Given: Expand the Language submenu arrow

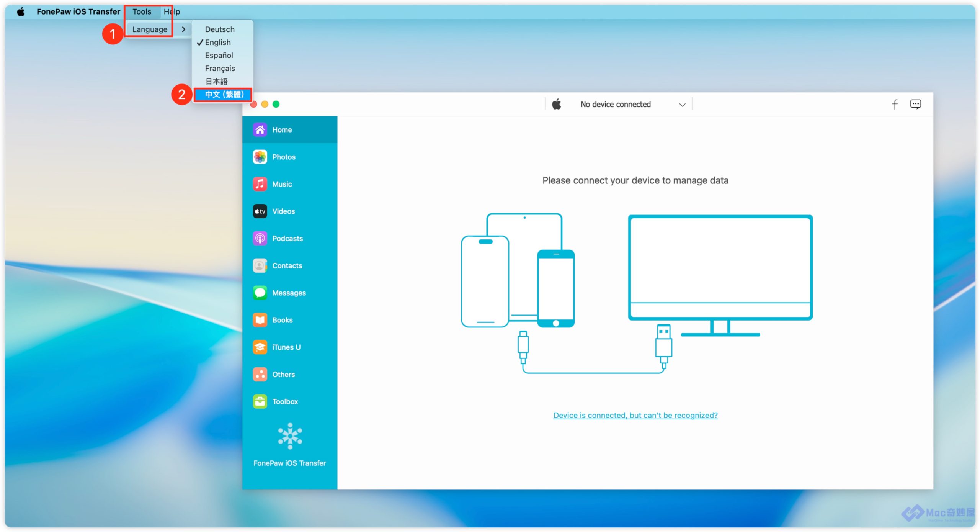Looking at the screenshot, I should [183, 29].
